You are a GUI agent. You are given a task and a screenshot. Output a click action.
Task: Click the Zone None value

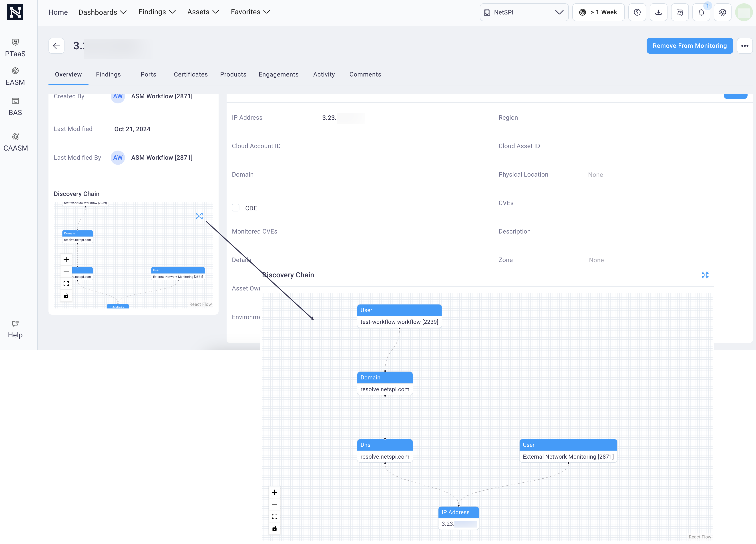tap(596, 260)
